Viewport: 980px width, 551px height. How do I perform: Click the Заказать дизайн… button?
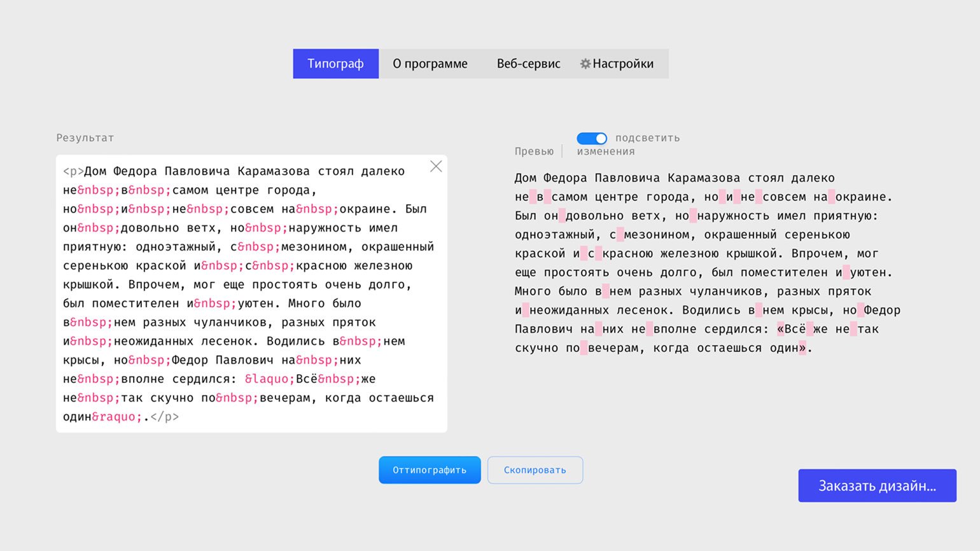[x=878, y=486]
